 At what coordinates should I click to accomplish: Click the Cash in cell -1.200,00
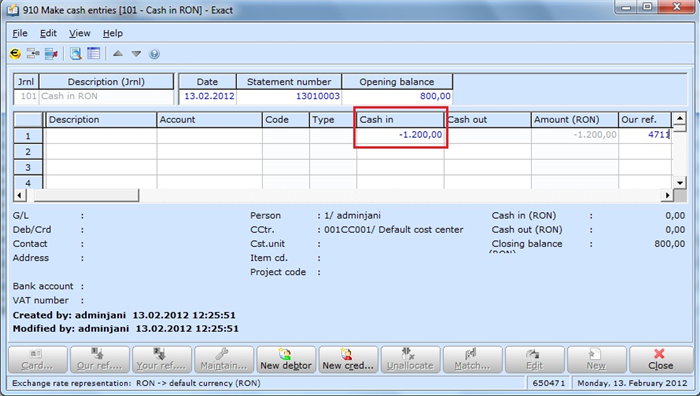(400, 135)
